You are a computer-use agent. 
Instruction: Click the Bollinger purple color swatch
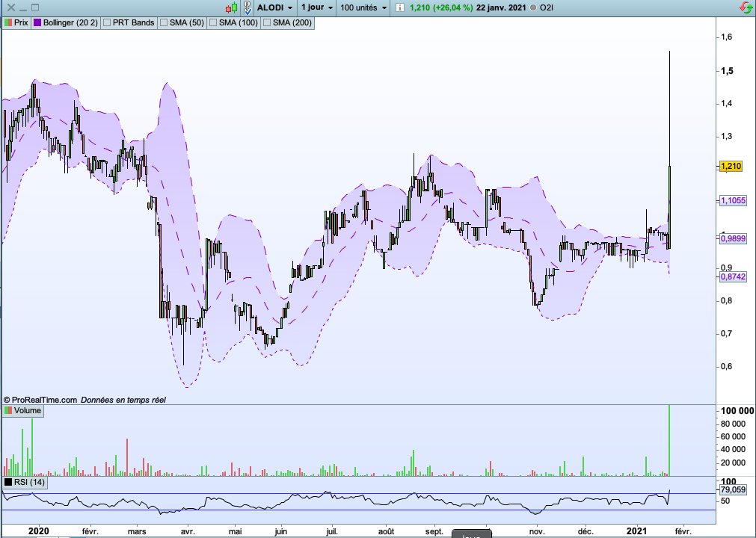coord(37,22)
